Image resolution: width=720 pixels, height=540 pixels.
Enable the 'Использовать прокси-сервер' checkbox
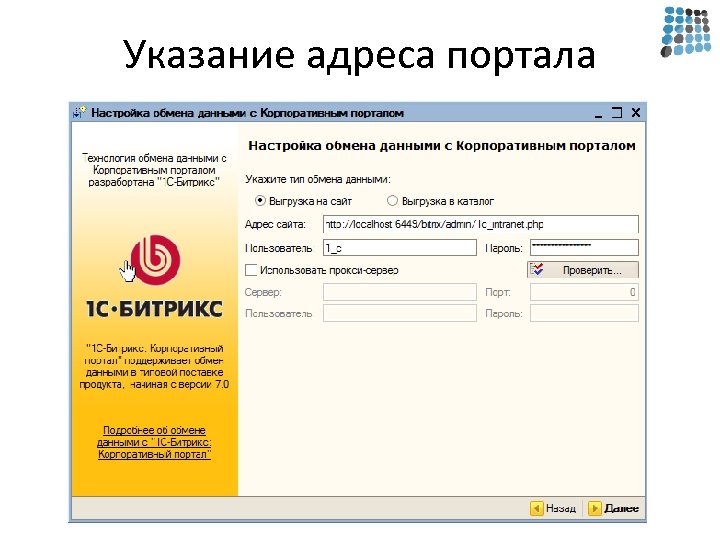click(251, 270)
